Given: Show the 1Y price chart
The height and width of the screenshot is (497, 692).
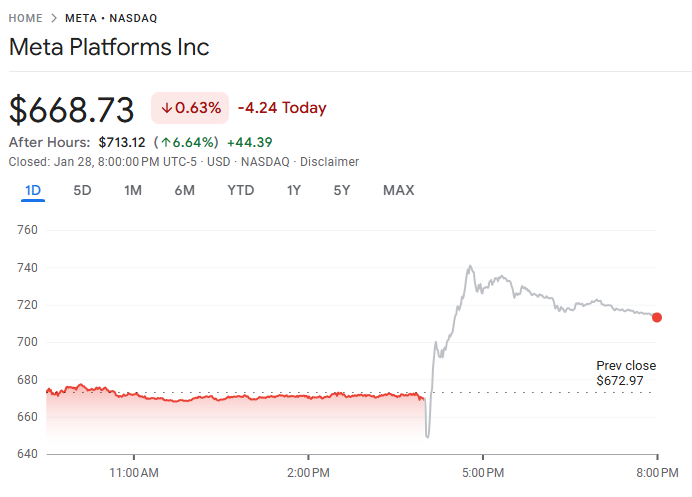Looking at the screenshot, I should tap(294, 190).
